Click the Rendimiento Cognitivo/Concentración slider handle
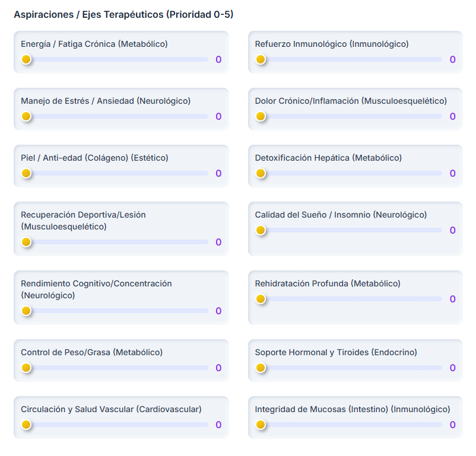The width and height of the screenshot is (476, 456). coord(26,311)
